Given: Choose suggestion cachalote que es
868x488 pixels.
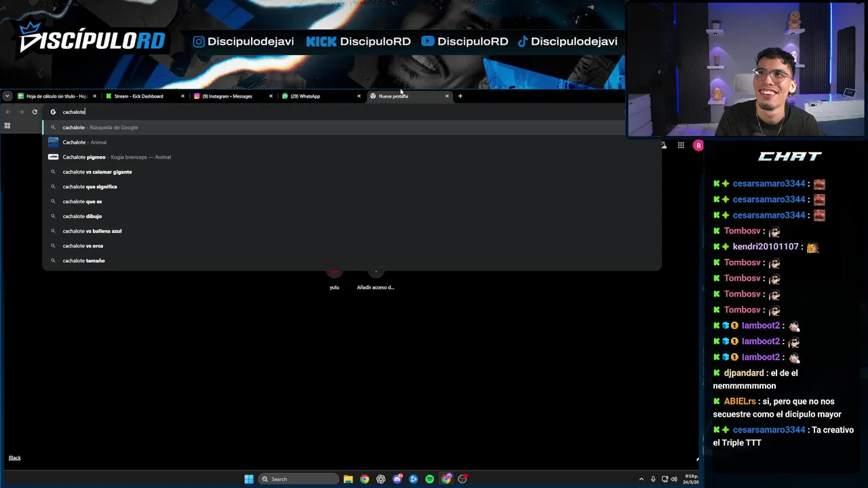Looking at the screenshot, I should [352, 201].
